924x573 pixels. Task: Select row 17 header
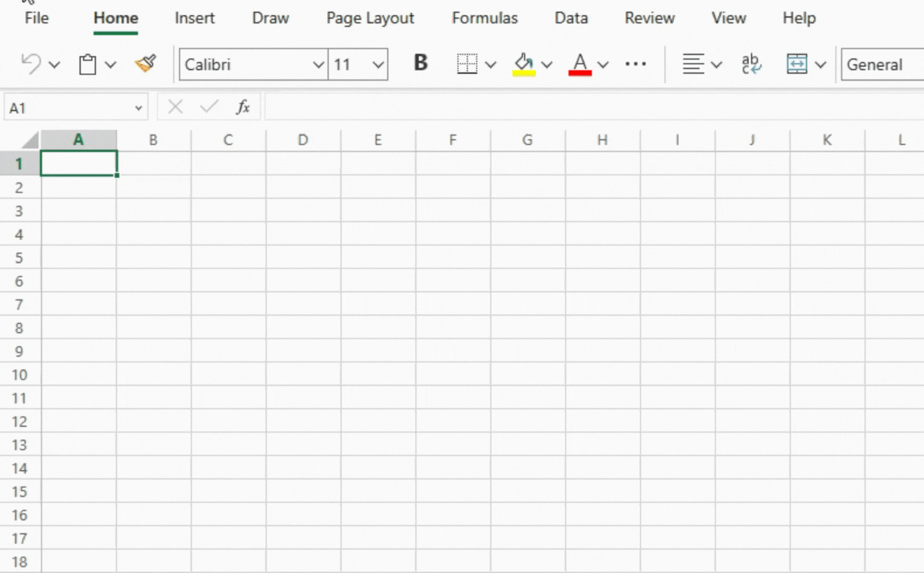coord(20,538)
